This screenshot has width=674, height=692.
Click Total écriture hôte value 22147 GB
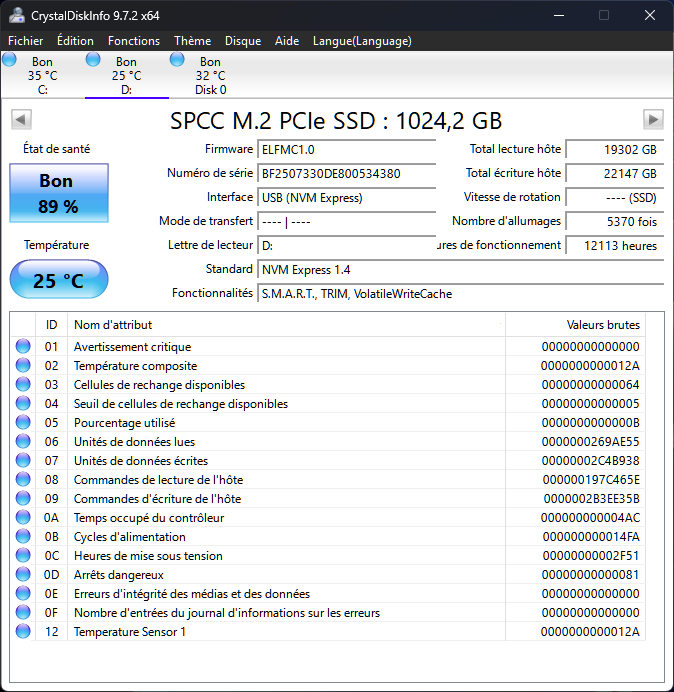pyautogui.click(x=614, y=173)
